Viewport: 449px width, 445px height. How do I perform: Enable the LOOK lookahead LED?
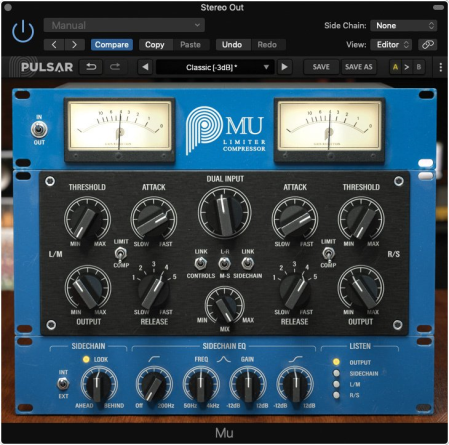click(x=86, y=359)
